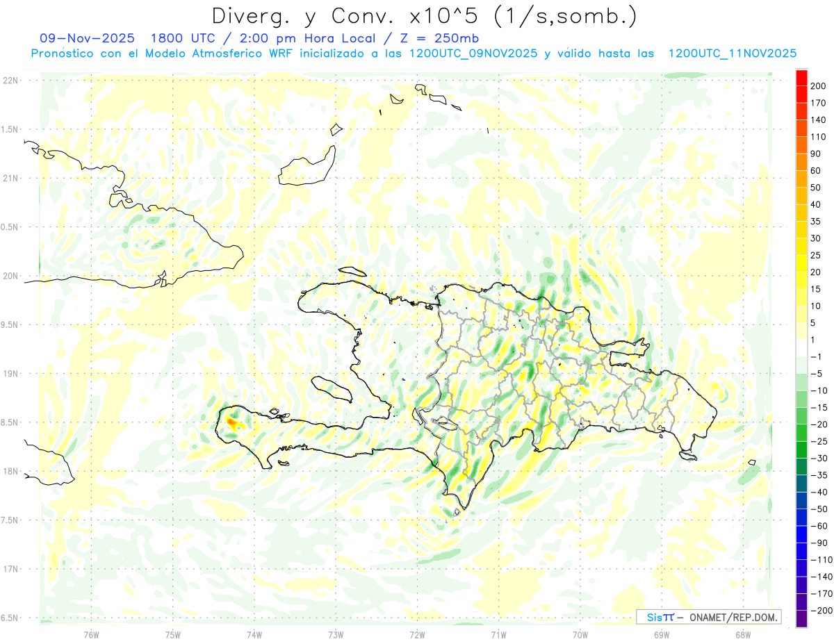Click the '6.5N' latitude label
834x644 pixels.
[9, 618]
